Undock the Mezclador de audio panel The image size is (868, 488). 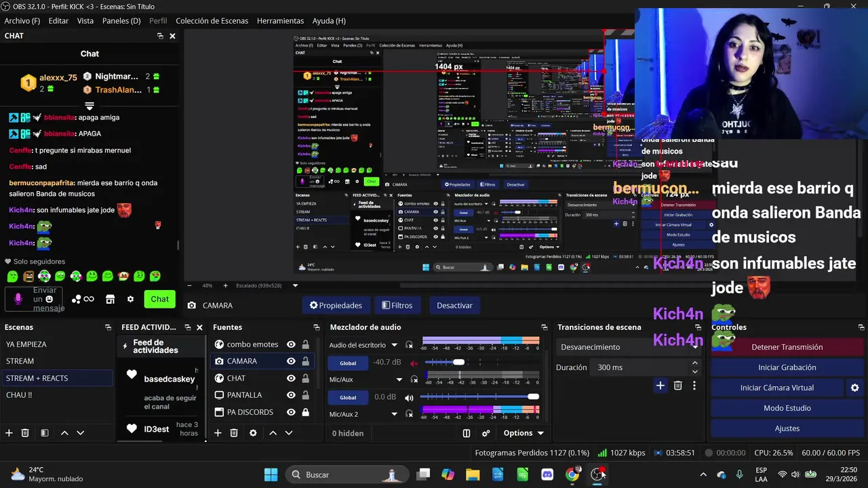[x=544, y=327]
